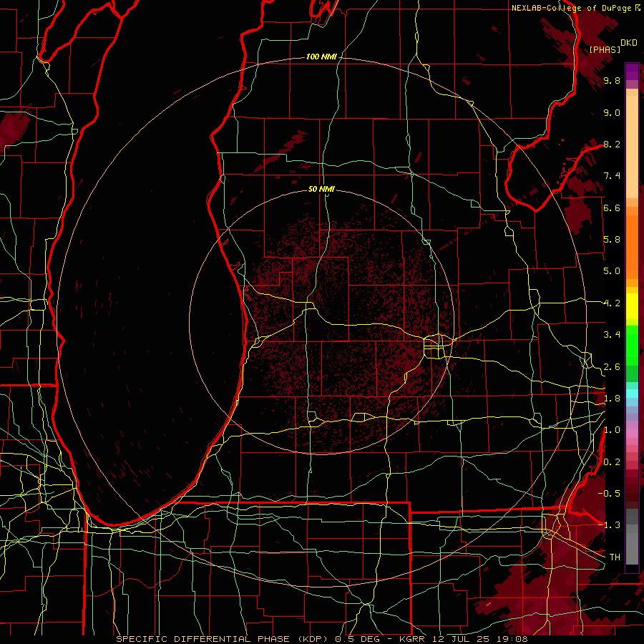This screenshot has width=644, height=644.
Task: Click the [PHAS] label above the color bar
Action: (x=605, y=49)
